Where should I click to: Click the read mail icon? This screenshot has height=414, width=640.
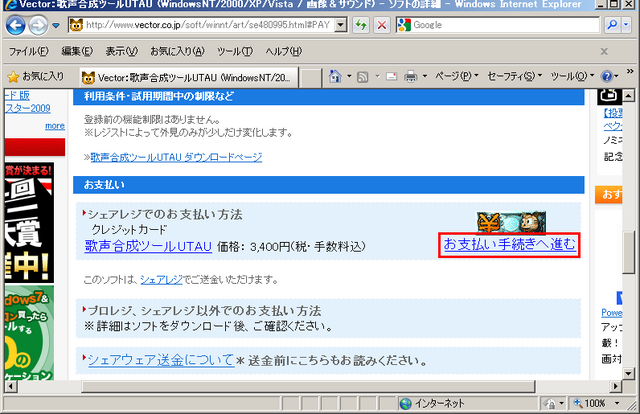coord(391,76)
